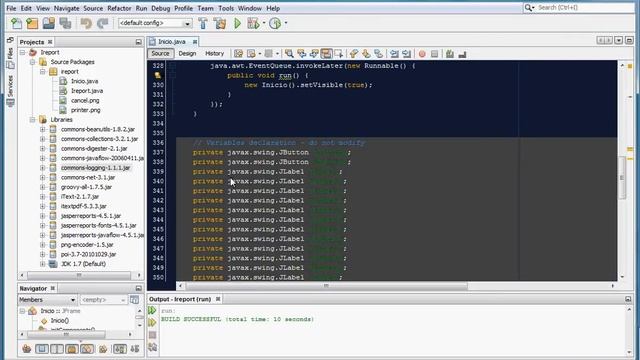Select cancel.png in the project tree
Image resolution: width=640 pixels, height=360 pixels.
coord(85,100)
